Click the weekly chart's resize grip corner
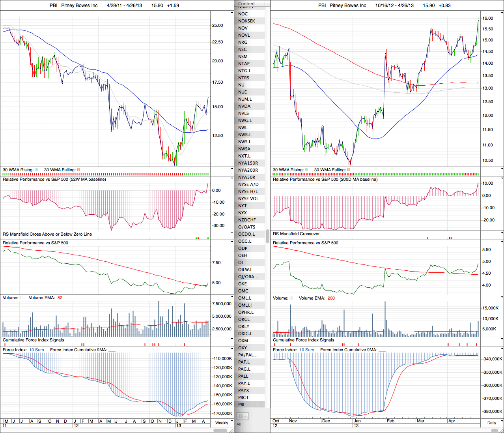 231,430
